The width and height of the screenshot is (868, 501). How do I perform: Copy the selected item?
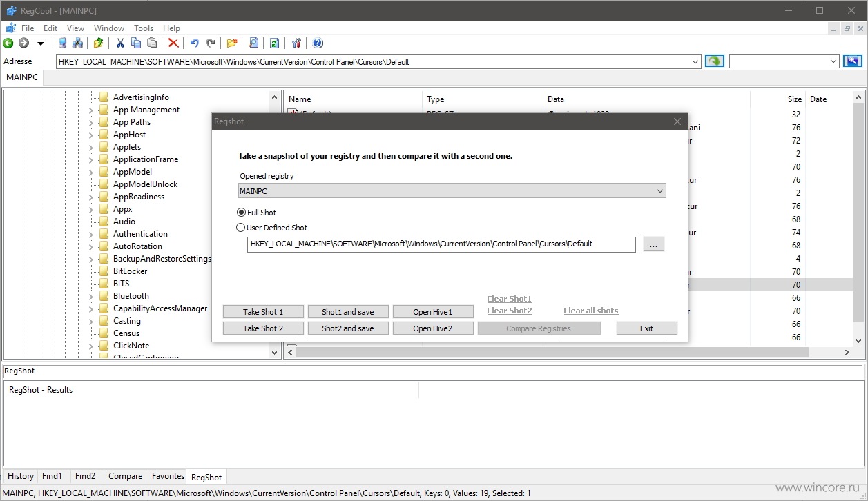point(136,43)
